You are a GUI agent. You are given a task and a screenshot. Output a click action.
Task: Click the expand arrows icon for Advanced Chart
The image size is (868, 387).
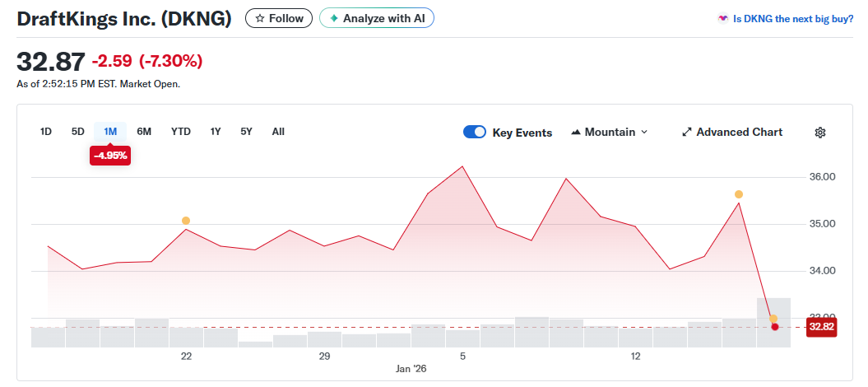click(687, 133)
